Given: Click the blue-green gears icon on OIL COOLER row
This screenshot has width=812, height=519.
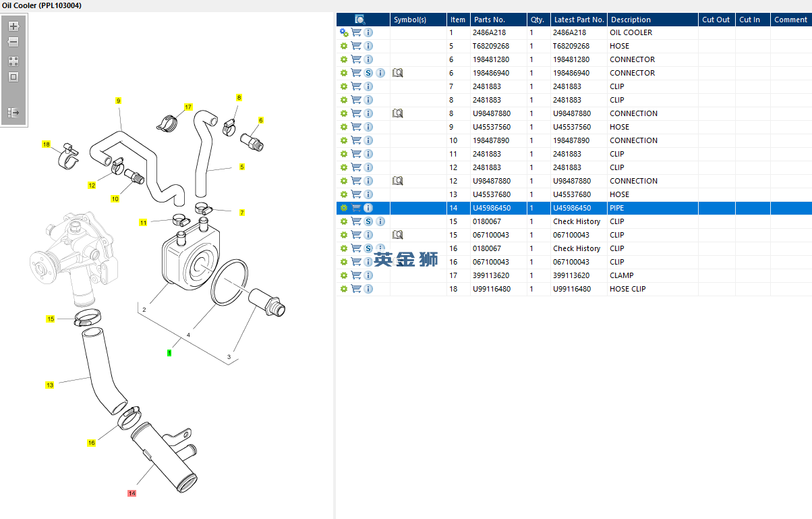Looking at the screenshot, I should (x=344, y=32).
